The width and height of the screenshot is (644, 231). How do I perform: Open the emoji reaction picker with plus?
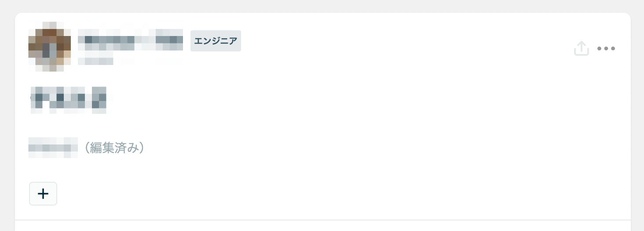click(43, 194)
